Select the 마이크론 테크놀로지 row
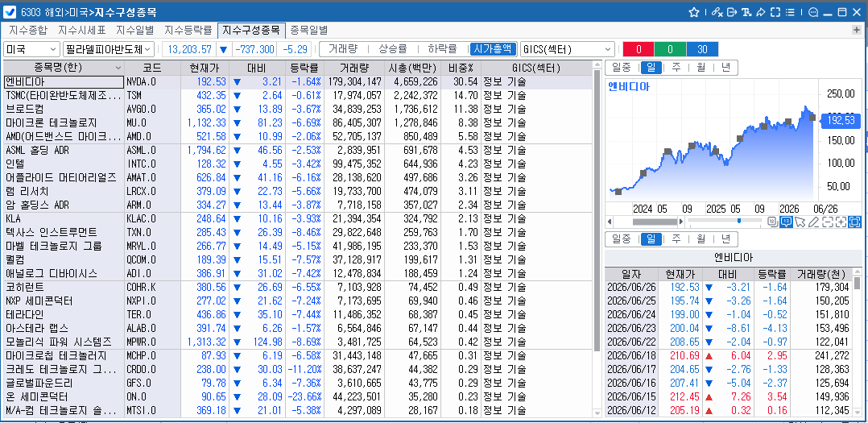Screen dimensions: 868x423 (x=299, y=123)
